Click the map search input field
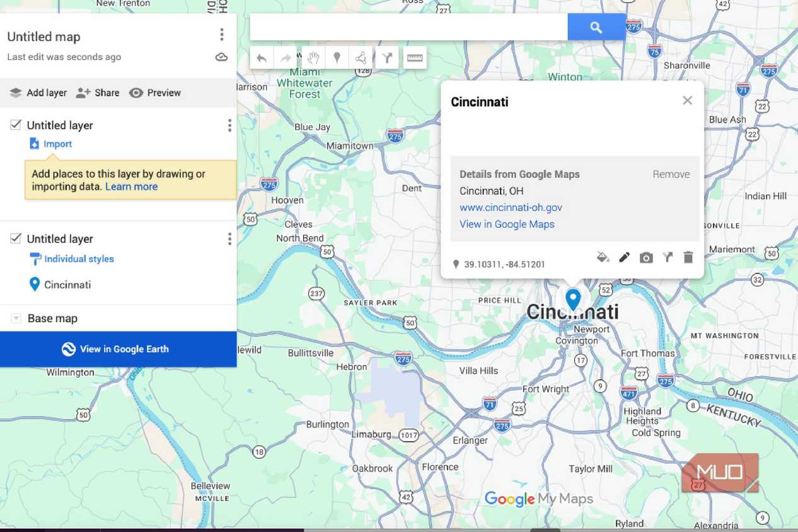 point(409,27)
